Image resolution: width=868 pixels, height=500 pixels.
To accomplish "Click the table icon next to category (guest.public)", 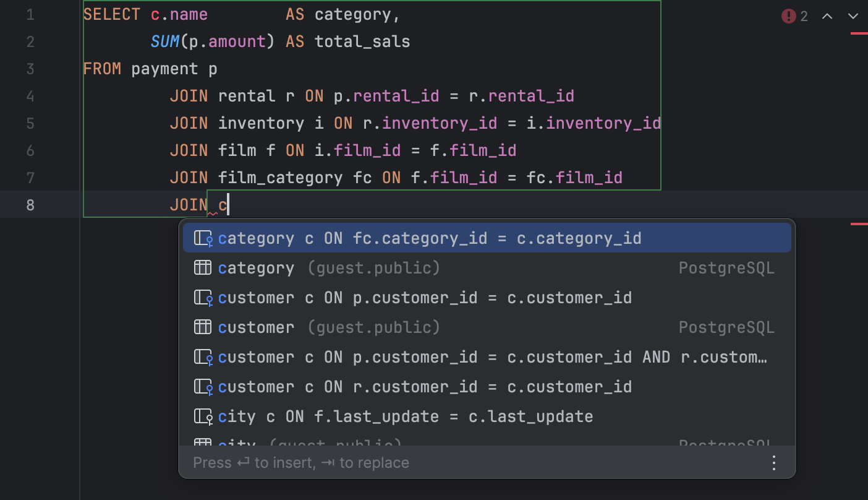I will click(x=202, y=267).
